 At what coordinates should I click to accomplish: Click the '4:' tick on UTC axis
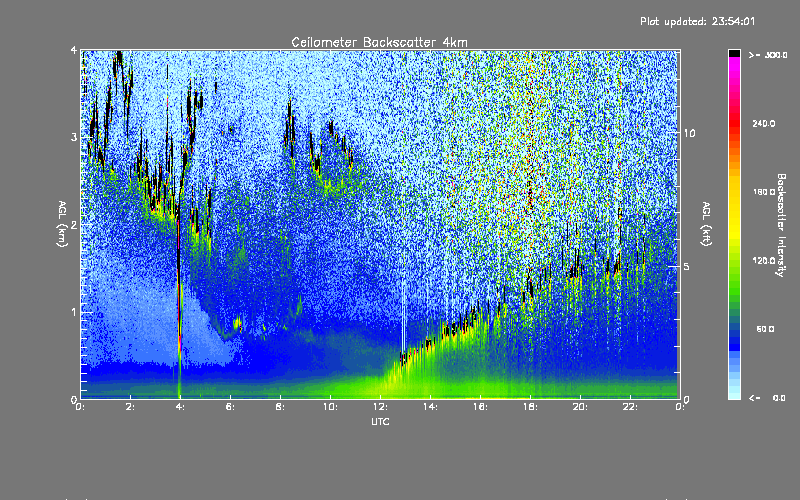tap(180, 407)
